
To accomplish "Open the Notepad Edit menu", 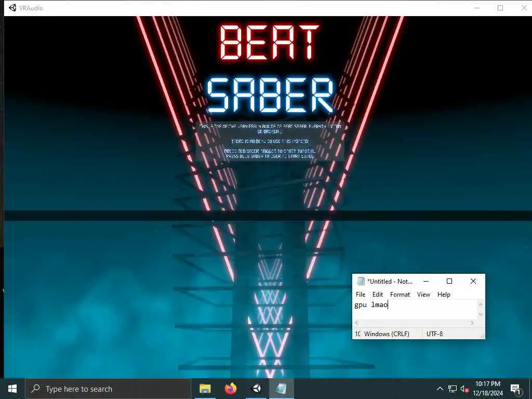I will point(377,295).
